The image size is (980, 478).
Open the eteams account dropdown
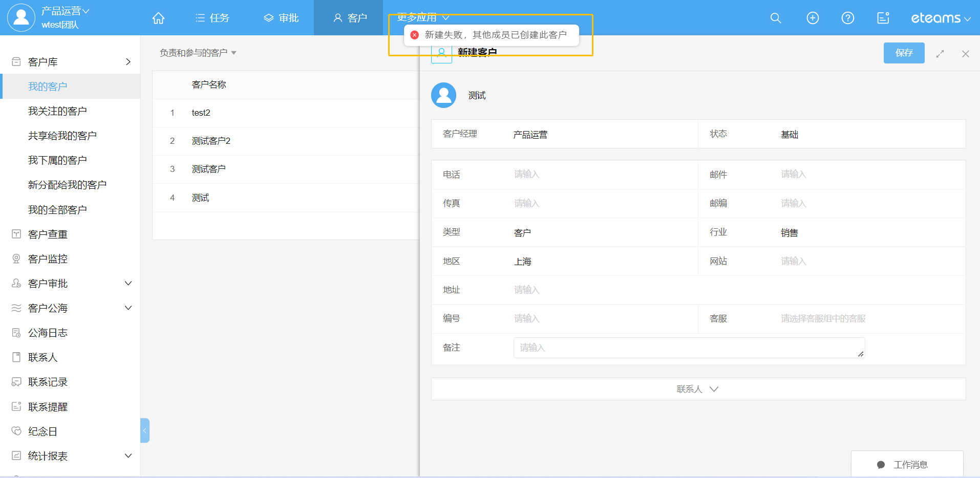tap(940, 18)
